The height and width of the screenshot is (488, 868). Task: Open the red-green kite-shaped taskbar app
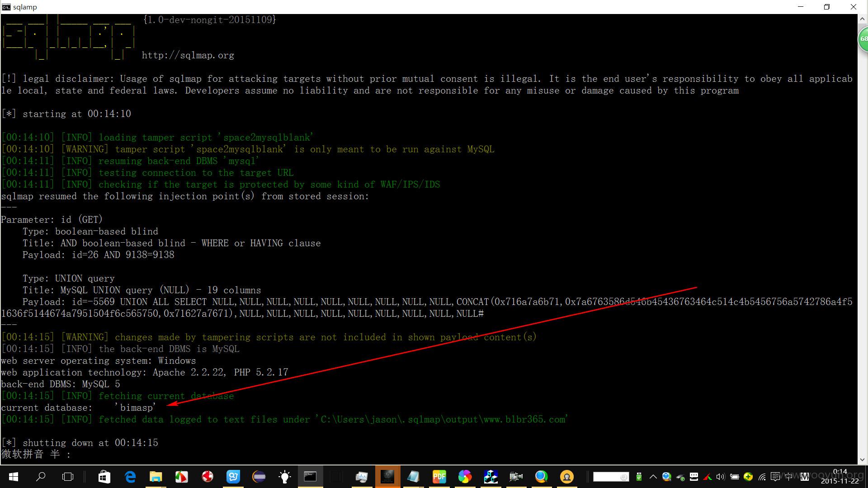click(181, 477)
